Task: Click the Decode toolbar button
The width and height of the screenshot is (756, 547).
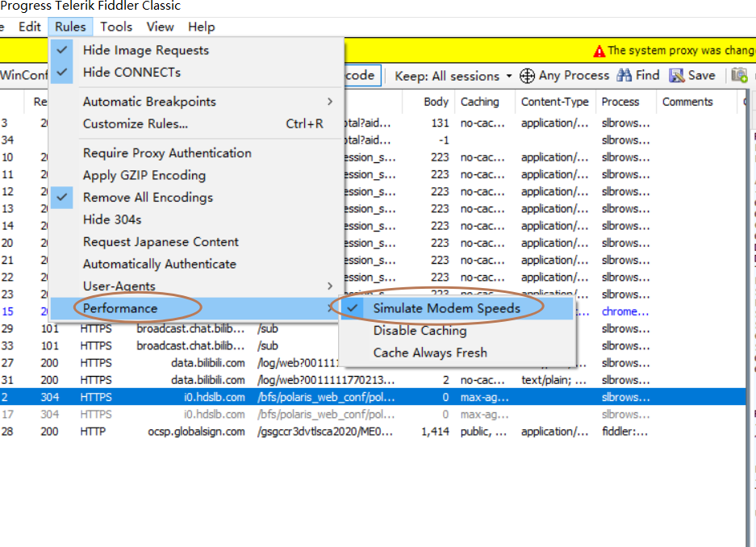Action: [x=362, y=76]
